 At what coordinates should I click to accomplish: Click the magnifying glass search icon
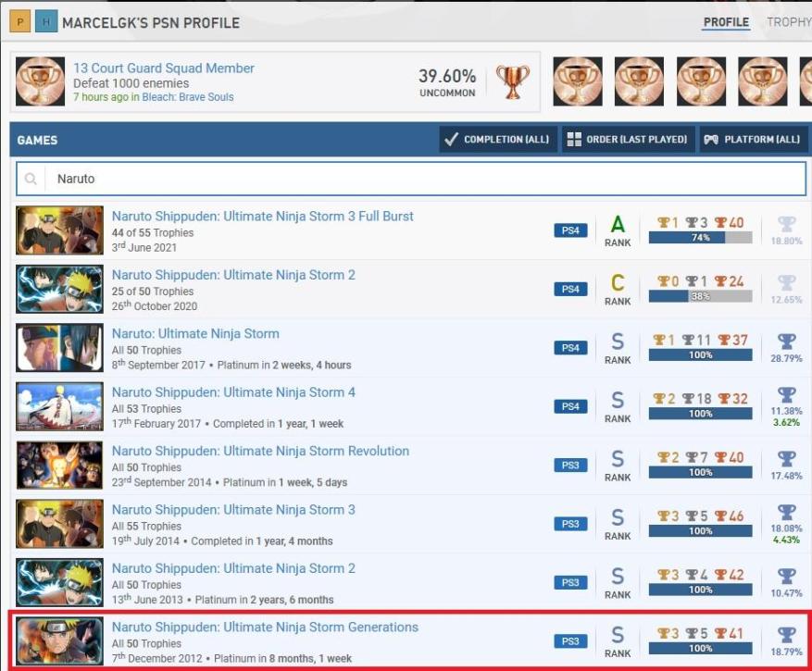31,179
